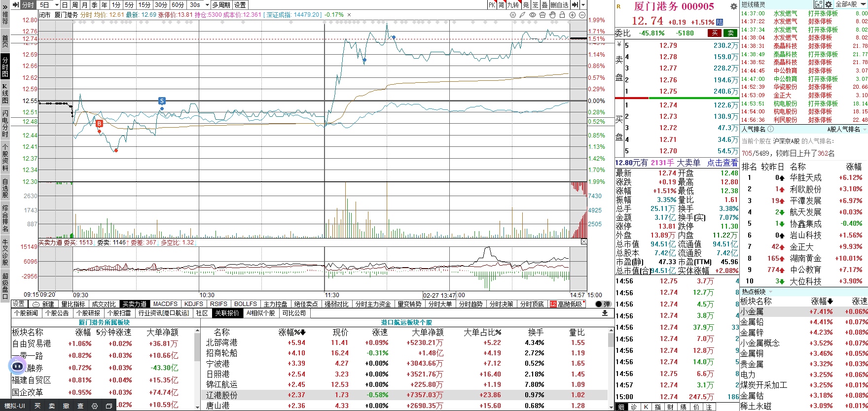Click the 撤 cancel order icon in bottom bar
Image resolution: width=868 pixels, height=411 pixels.
coord(66,406)
